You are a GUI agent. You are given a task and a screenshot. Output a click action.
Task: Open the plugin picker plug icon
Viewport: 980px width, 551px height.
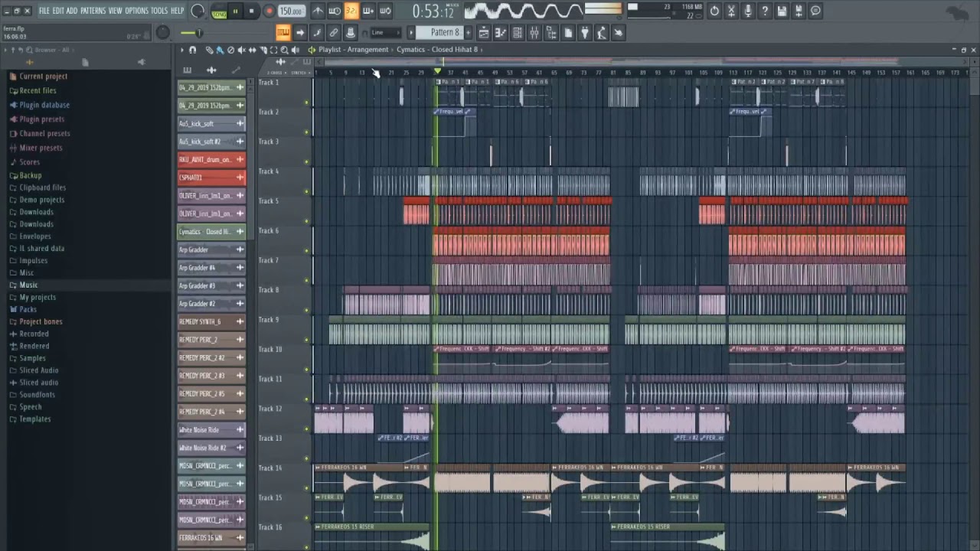click(584, 32)
